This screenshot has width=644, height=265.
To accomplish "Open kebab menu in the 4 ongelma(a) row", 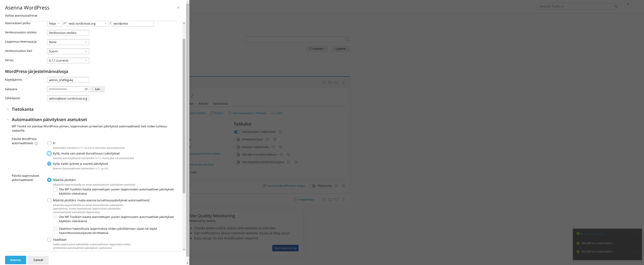I will point(344,200).
